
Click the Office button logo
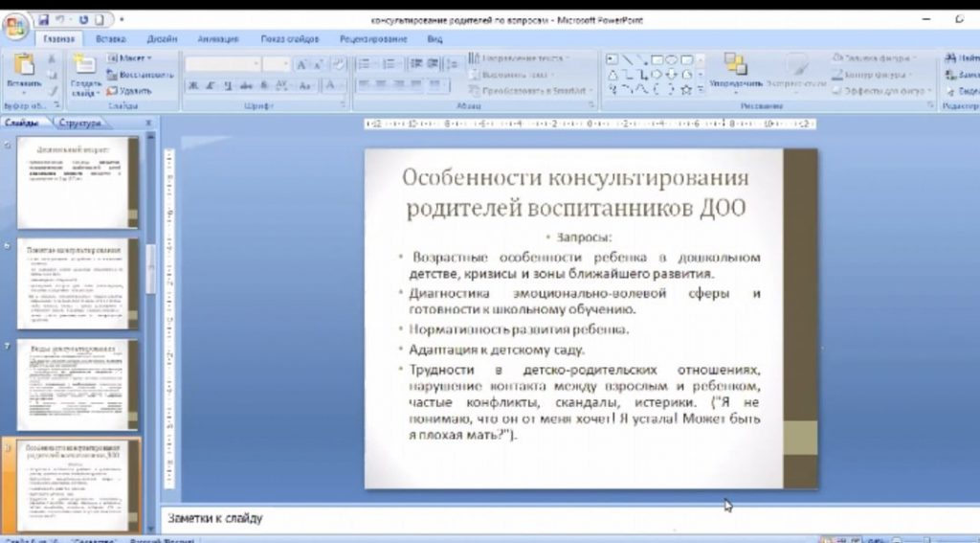15,26
